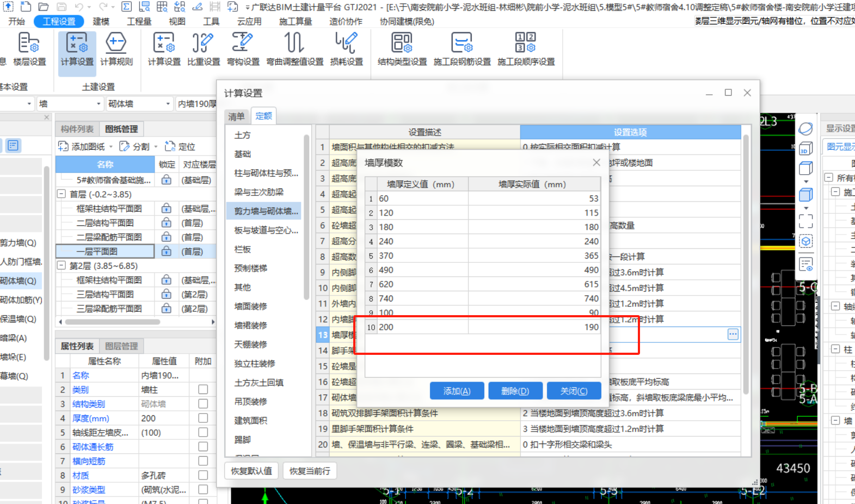Screen dimensions: 855x504
Task: Toggle lock for 二层结构平面图 drawing
Action: click(x=167, y=223)
